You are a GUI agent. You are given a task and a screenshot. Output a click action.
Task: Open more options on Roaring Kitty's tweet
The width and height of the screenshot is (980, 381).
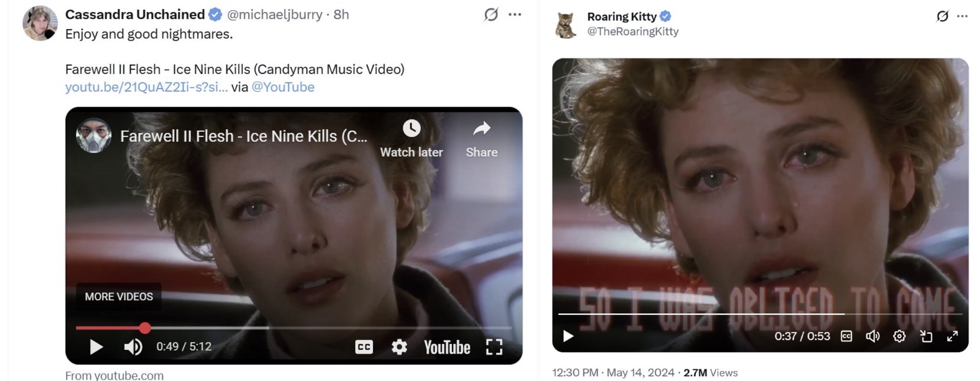[962, 16]
